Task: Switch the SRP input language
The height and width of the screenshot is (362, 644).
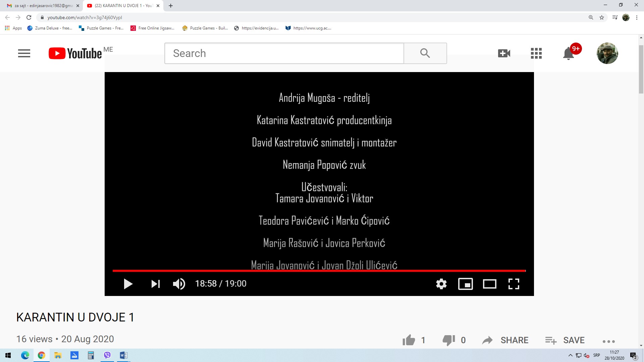Action: pos(596,355)
